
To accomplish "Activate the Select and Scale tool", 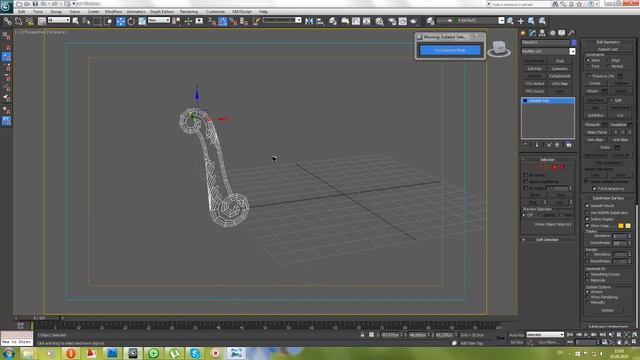I will [142, 21].
